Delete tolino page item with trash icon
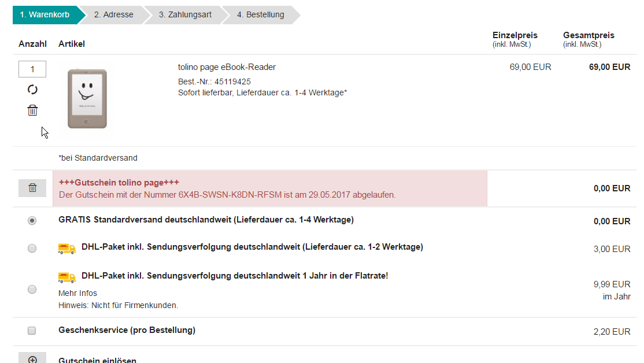Viewport: 644px width, 363px height. pos(32,110)
